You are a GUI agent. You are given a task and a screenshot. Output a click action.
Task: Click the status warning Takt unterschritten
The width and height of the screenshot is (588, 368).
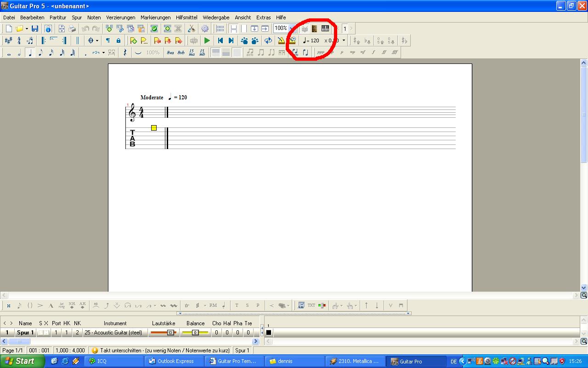pyautogui.click(x=161, y=351)
